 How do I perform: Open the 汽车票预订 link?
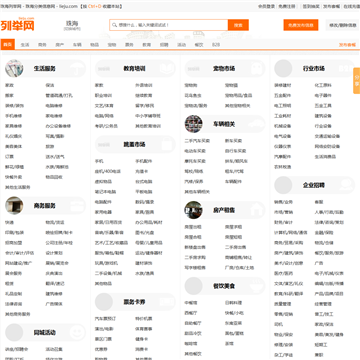(105, 319)
